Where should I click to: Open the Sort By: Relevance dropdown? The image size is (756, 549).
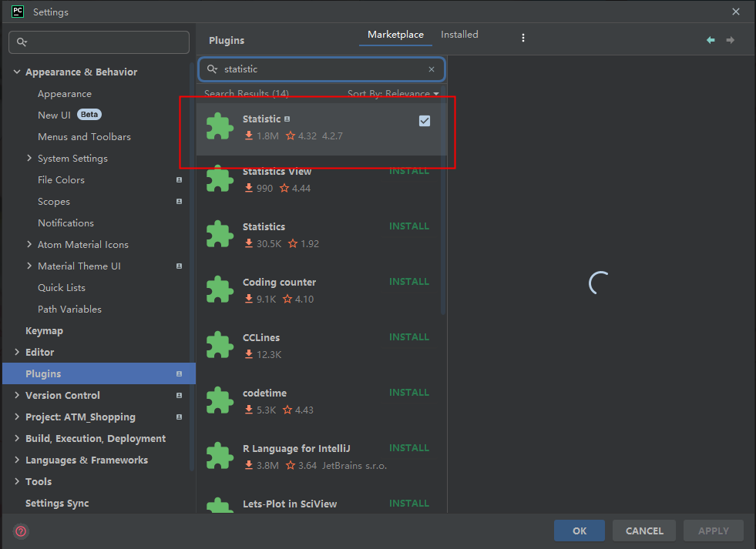tap(394, 93)
